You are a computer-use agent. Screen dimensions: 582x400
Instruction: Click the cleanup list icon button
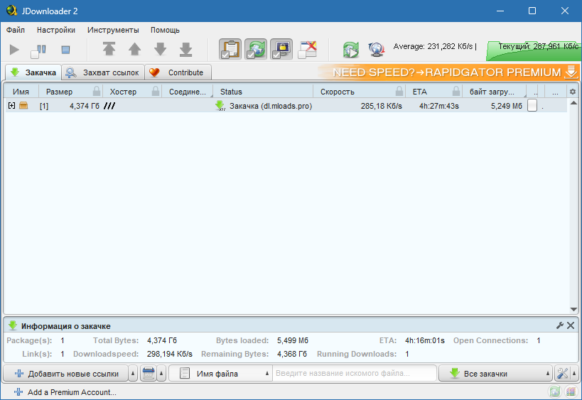pos(148,374)
